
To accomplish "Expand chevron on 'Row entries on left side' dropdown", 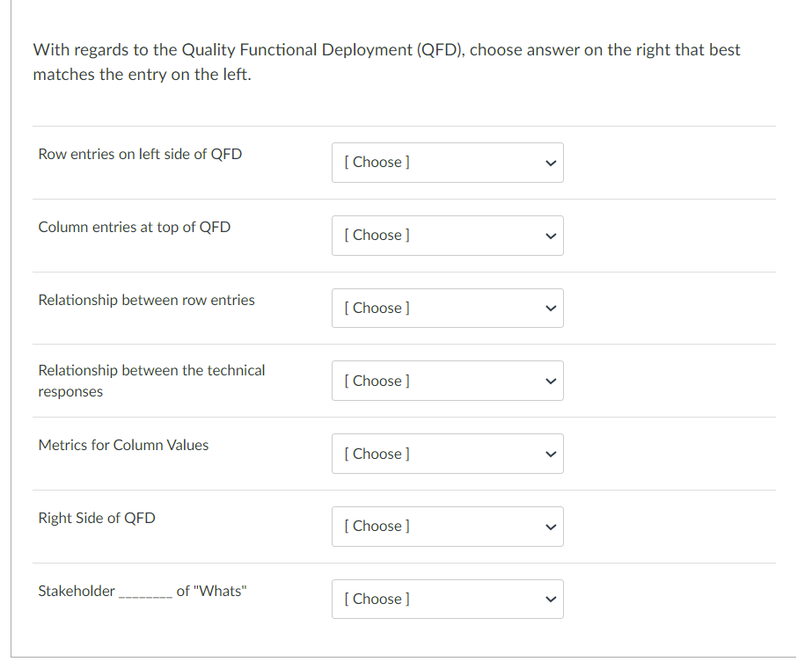I will 550,162.
